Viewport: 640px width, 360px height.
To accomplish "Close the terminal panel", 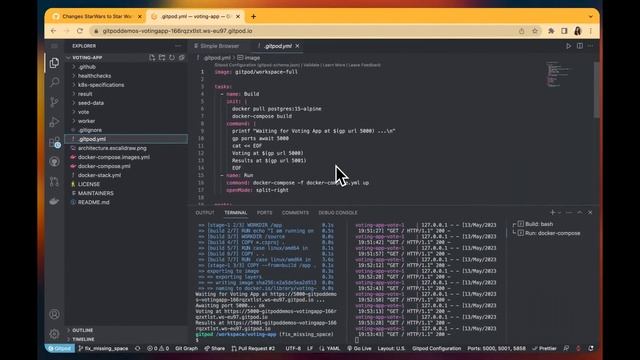I will tap(590, 212).
